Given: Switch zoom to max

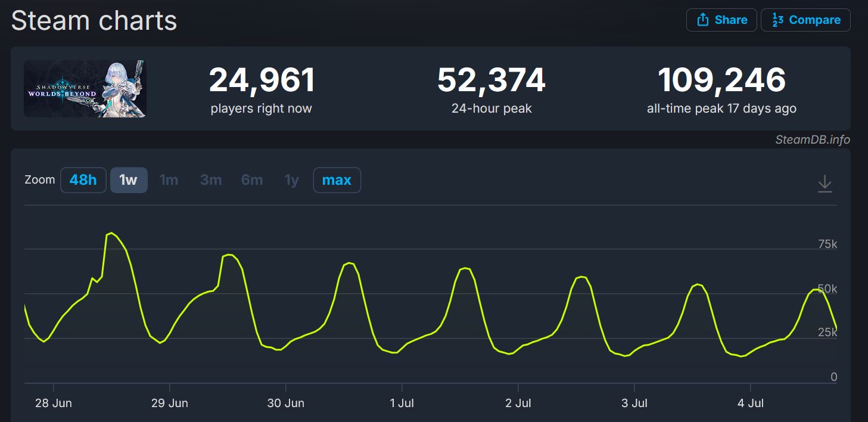Looking at the screenshot, I should click(337, 180).
